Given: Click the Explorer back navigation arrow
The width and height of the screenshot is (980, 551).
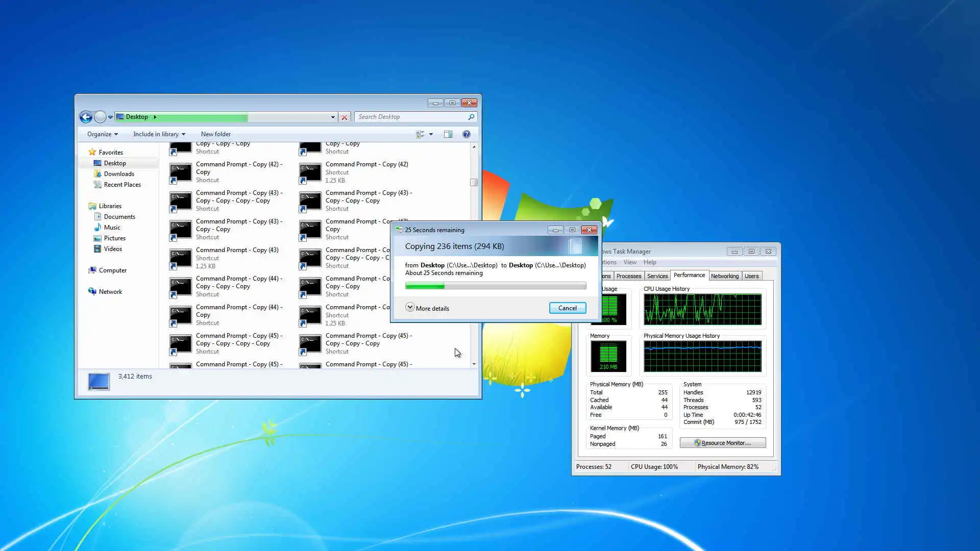Looking at the screenshot, I should pyautogui.click(x=86, y=117).
